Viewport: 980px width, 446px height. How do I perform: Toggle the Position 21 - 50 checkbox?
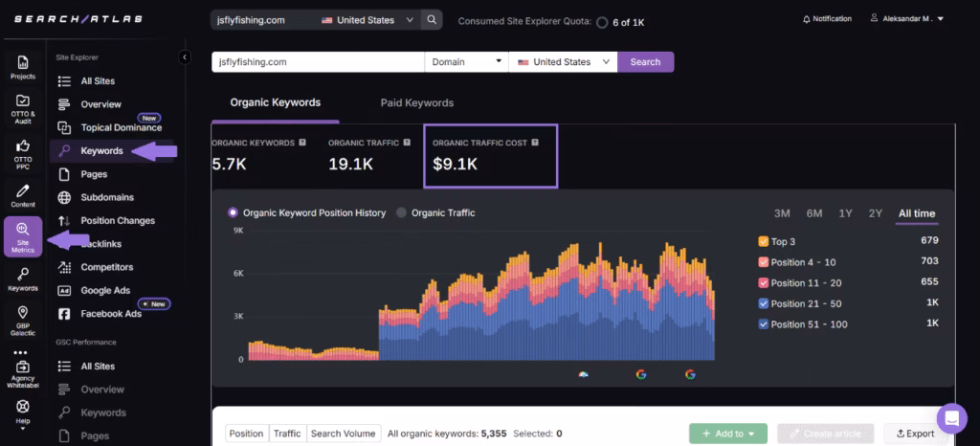764,303
